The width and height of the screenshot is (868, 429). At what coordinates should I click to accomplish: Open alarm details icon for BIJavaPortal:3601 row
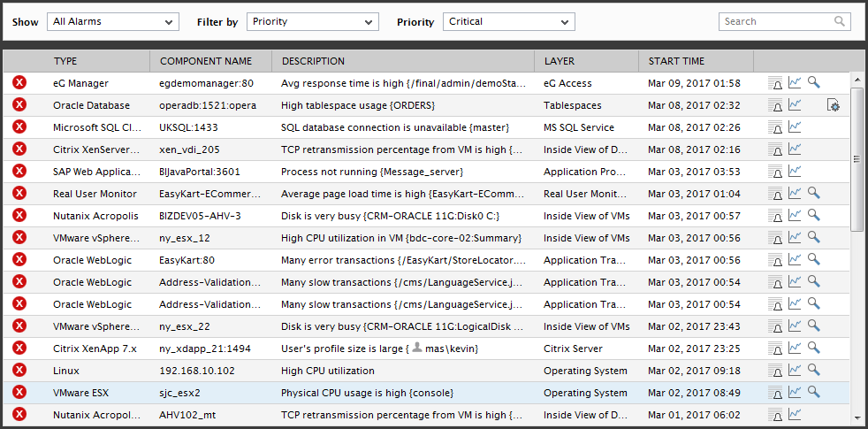pyautogui.click(x=775, y=172)
